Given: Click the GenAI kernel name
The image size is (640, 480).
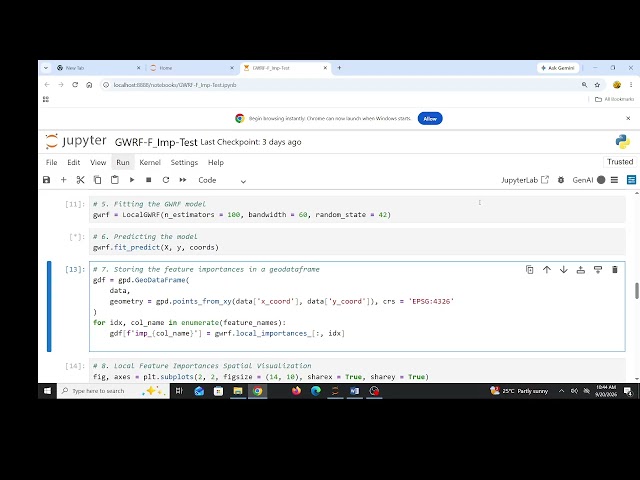Looking at the screenshot, I should 582,180.
